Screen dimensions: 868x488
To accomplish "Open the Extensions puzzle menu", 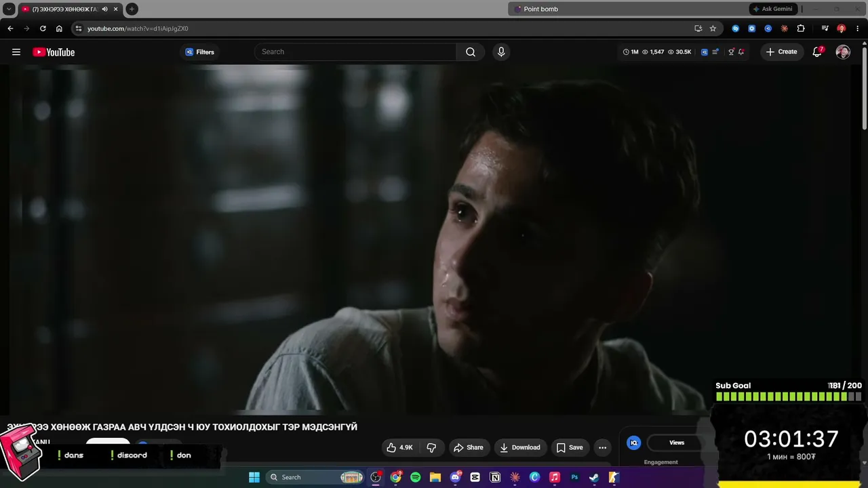I will click(x=801, y=28).
